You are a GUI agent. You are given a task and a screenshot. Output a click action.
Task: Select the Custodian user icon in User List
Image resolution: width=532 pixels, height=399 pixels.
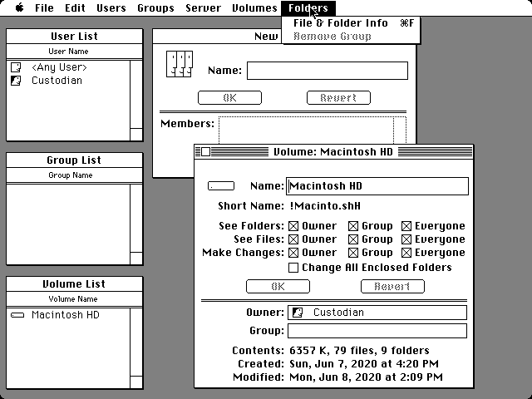tap(16, 81)
